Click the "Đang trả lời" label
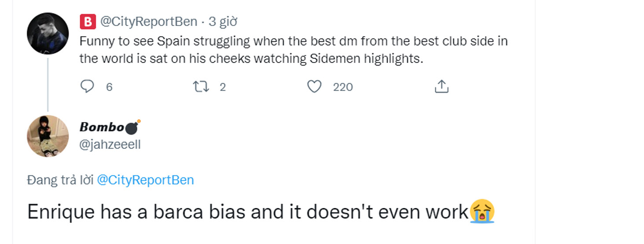The width and height of the screenshot is (644, 244). point(60,180)
